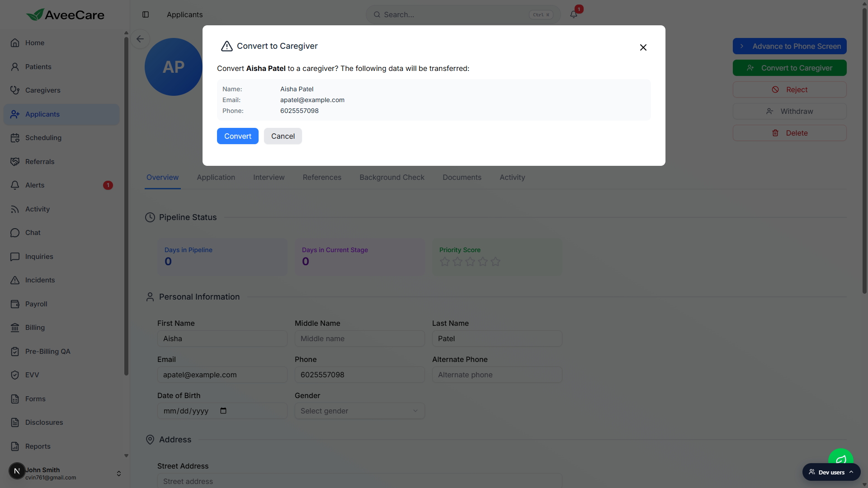
Task: Click the Referrals handshake icon
Action: click(x=15, y=162)
